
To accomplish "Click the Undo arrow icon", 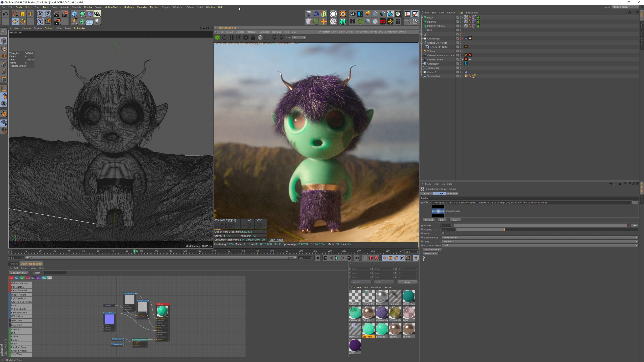I will (x=5, y=14).
